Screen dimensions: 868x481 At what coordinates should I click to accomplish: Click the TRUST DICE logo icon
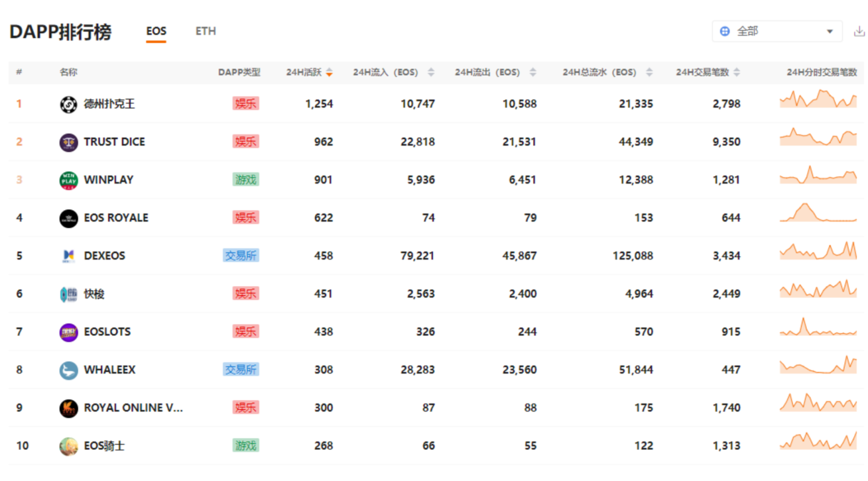point(68,142)
